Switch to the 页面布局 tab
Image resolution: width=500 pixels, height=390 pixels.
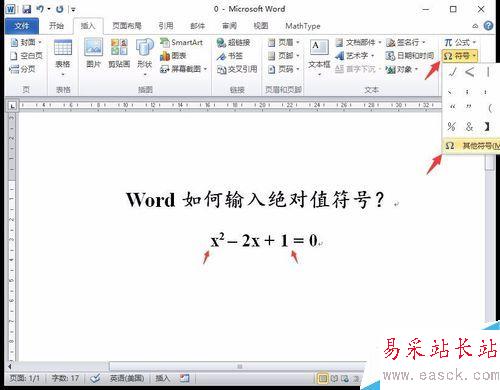click(x=127, y=26)
